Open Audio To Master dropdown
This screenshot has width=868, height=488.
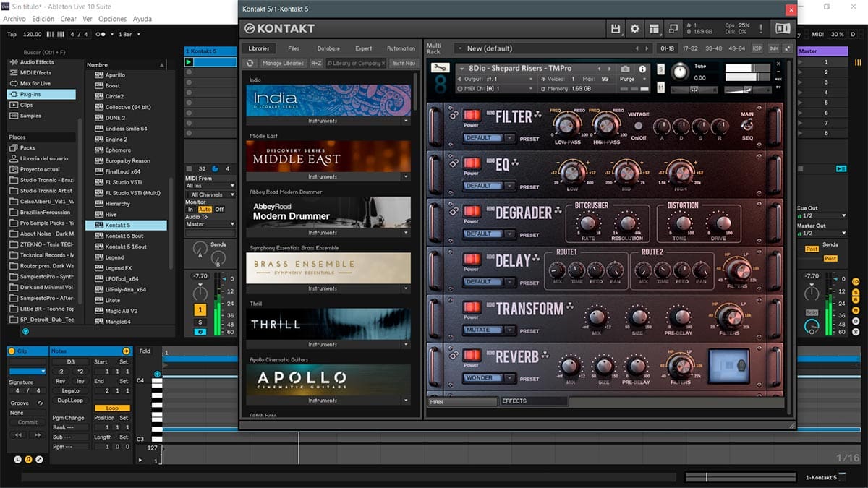coord(210,224)
